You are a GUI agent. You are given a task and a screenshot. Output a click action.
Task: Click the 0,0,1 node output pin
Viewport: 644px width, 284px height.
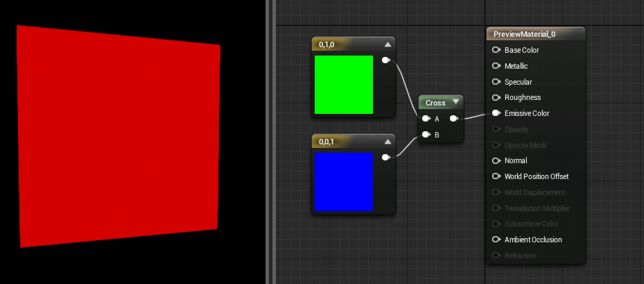tap(386, 157)
